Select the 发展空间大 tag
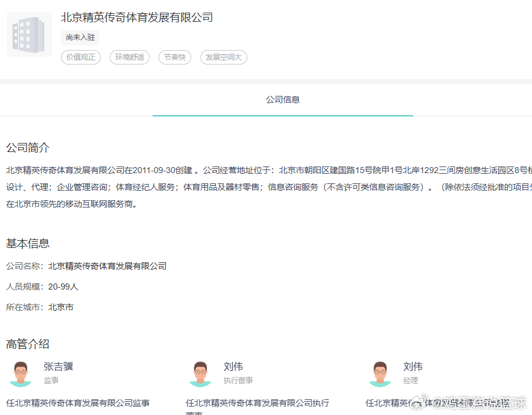 tap(223, 57)
